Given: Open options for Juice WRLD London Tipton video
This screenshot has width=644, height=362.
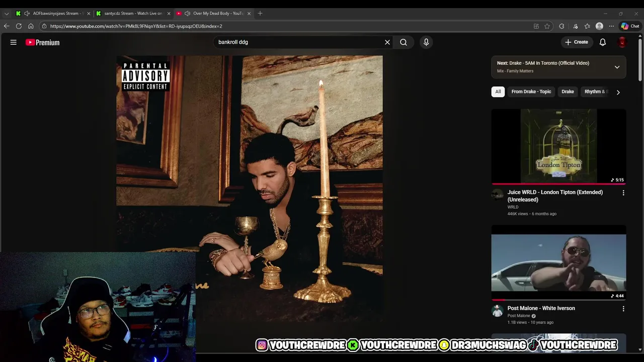Looking at the screenshot, I should coord(623,193).
